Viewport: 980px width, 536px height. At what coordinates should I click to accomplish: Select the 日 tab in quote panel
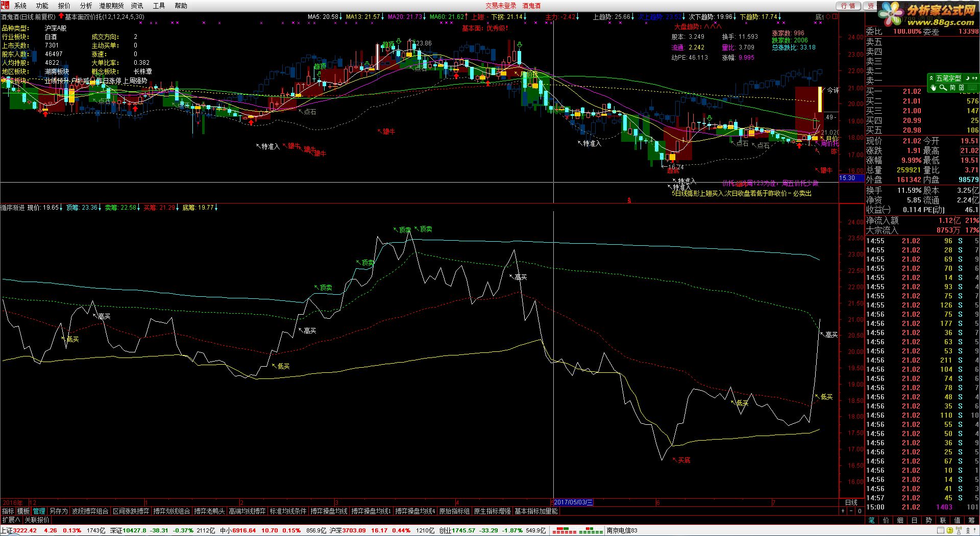(914, 520)
